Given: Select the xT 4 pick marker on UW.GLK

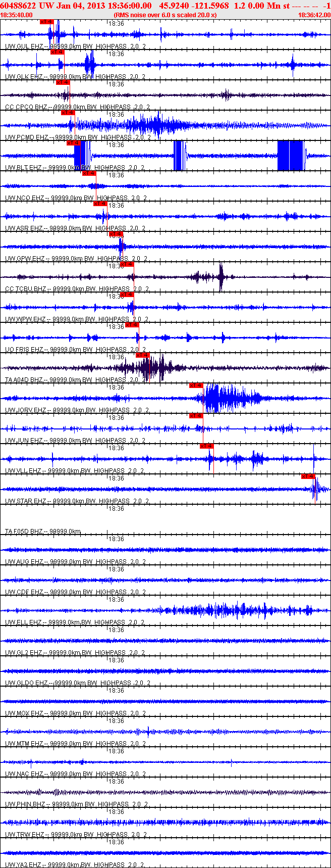Looking at the screenshot, I should [x=57, y=52].
